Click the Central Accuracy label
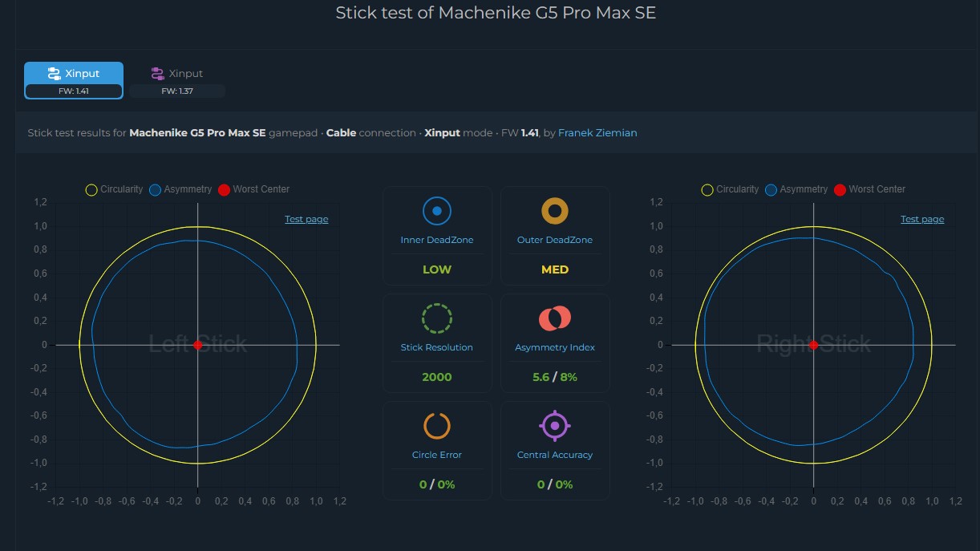Screen dimensions: 980x551 pos(555,455)
